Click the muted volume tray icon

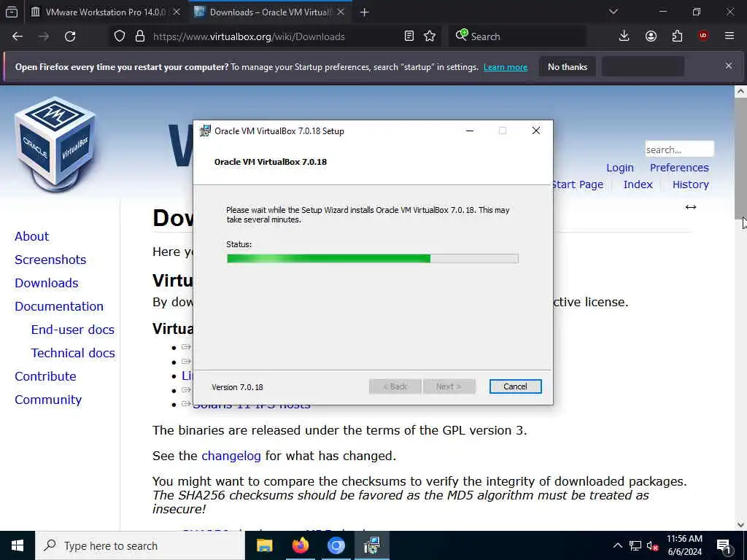653,545
